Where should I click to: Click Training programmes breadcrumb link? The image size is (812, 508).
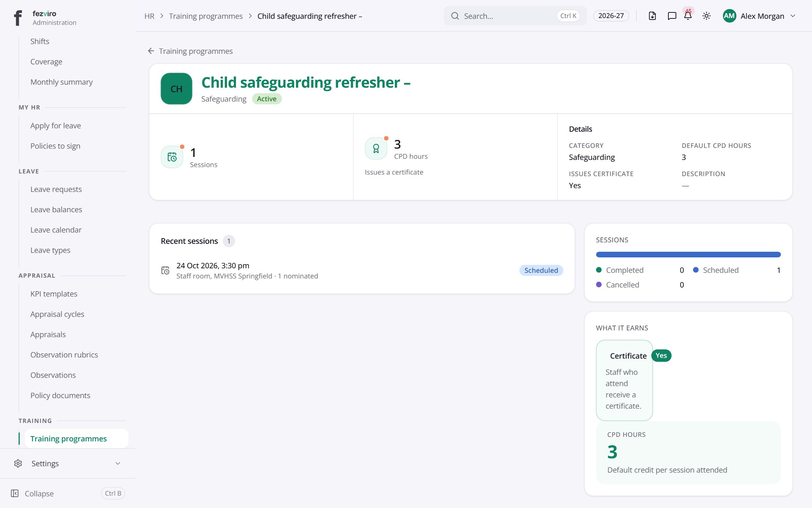(x=206, y=16)
